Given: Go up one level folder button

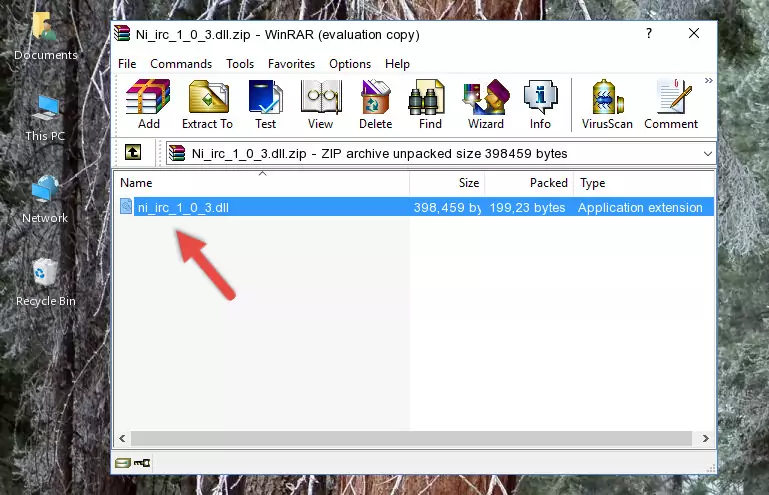Looking at the screenshot, I should (133, 153).
